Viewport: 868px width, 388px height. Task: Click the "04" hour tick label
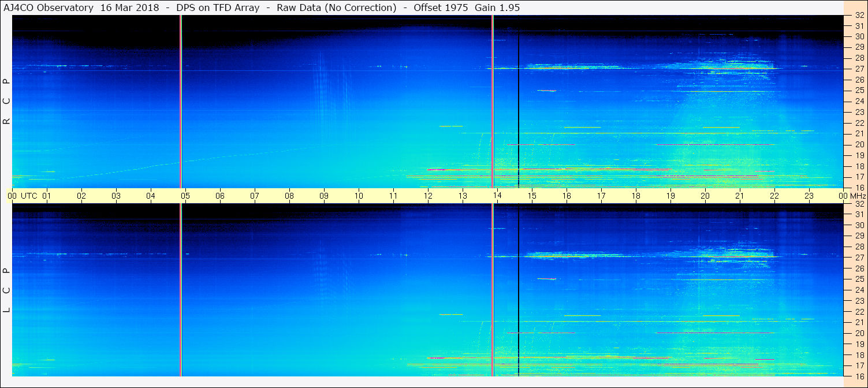[x=151, y=196]
